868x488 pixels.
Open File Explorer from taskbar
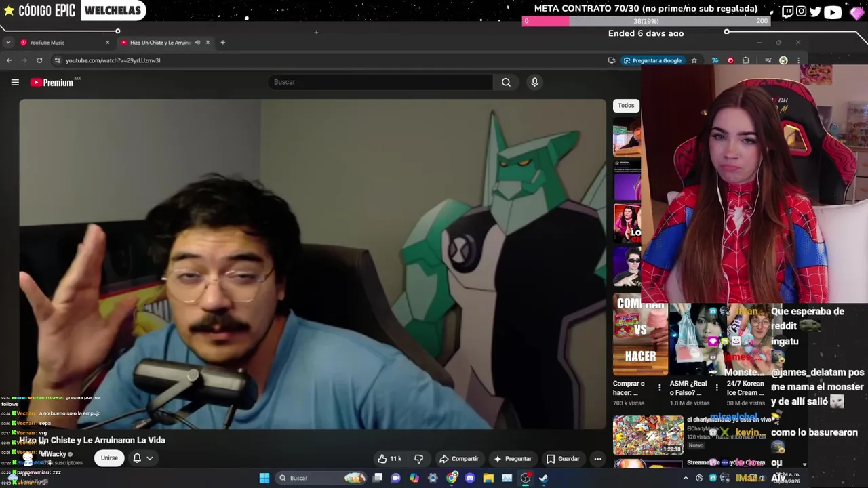488,478
